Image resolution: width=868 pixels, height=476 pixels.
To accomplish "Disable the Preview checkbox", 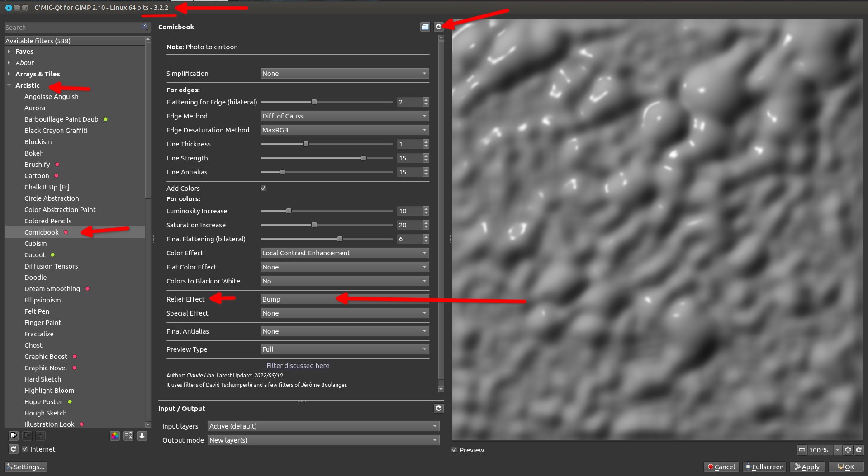I will [455, 450].
